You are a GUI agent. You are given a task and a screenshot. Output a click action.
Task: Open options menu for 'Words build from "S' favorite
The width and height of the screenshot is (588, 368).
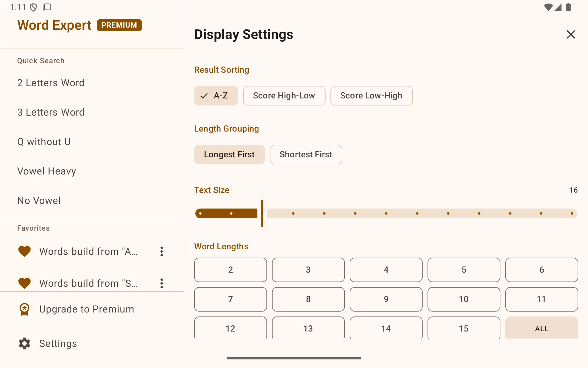162,283
